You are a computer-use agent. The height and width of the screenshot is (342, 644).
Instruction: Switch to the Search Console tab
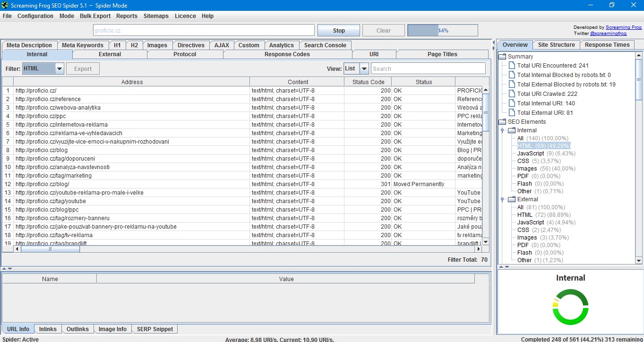point(325,45)
